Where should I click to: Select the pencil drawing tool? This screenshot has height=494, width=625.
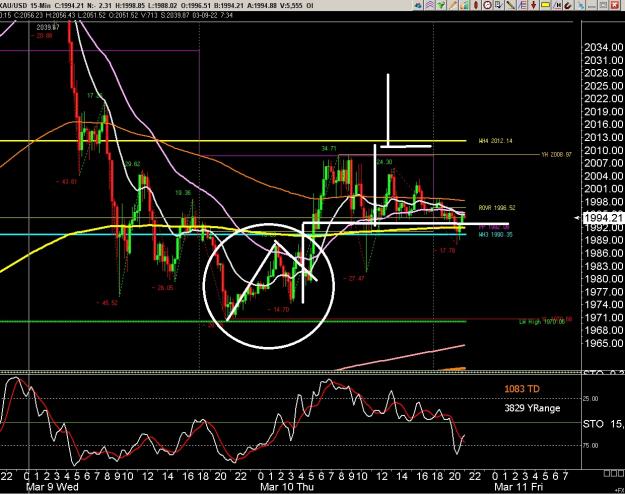(453, 5)
